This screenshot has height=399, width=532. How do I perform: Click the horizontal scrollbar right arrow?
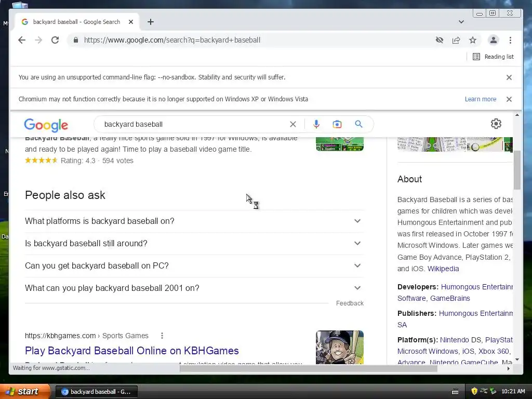508,369
